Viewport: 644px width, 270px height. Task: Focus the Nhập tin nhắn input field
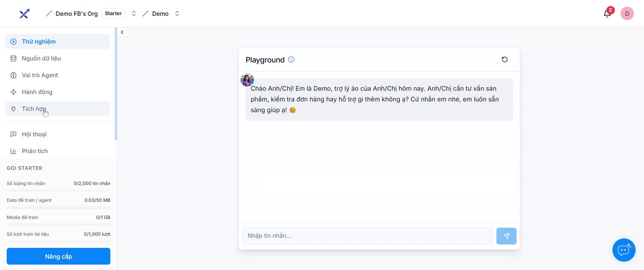pos(368,236)
